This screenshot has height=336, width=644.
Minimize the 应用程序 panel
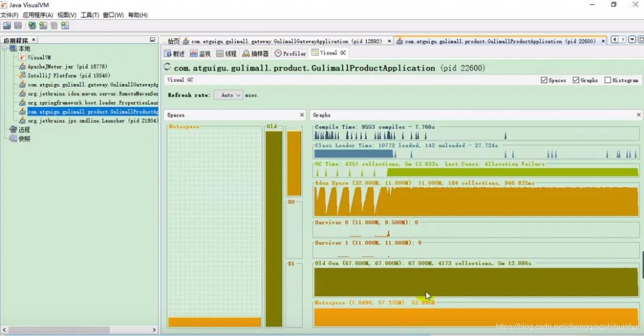[x=152, y=40]
